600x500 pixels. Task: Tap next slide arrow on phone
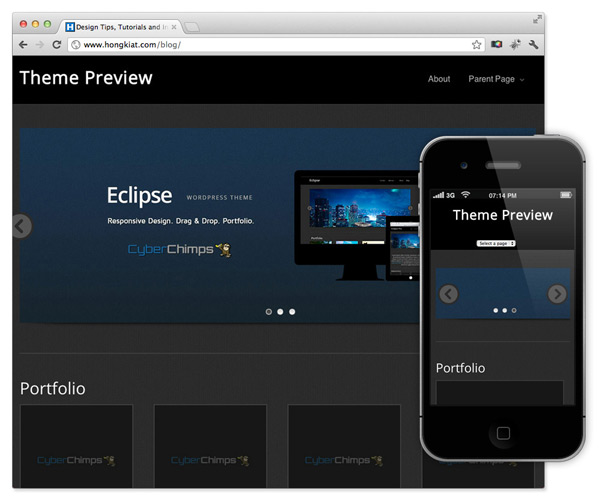pos(557,294)
